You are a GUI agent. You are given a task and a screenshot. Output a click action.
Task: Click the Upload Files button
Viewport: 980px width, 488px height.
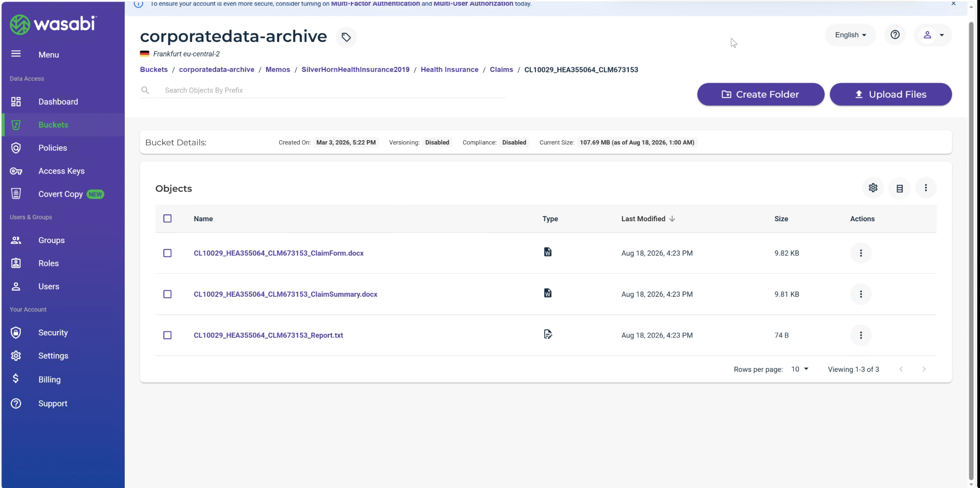(x=890, y=94)
